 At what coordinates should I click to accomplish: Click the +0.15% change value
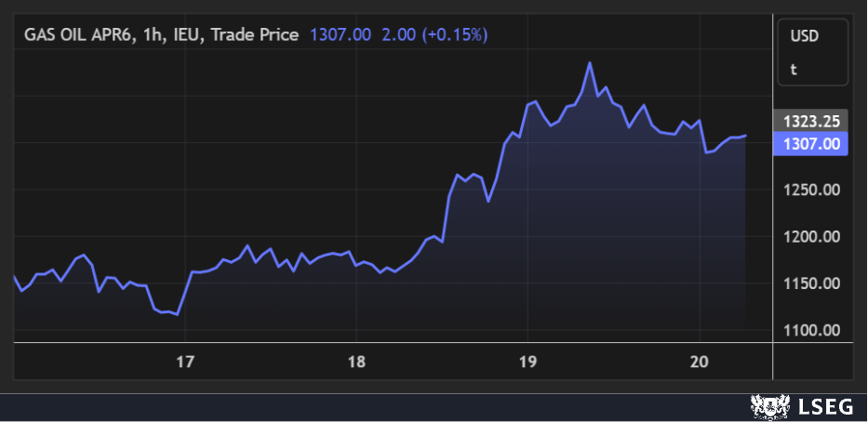tap(455, 34)
